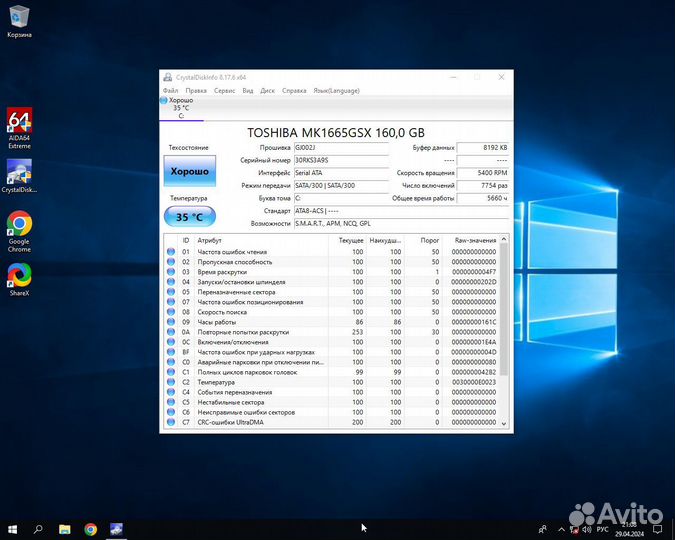The image size is (675, 540).
Task: Click the Возможности field S.M.A.R.T., APM, NCQ, GPL
Action: point(401,223)
